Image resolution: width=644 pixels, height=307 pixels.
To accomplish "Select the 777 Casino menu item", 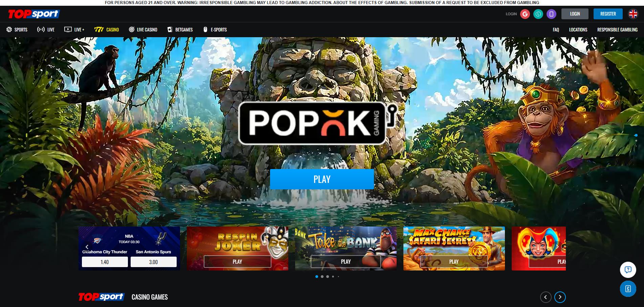I will tap(107, 30).
